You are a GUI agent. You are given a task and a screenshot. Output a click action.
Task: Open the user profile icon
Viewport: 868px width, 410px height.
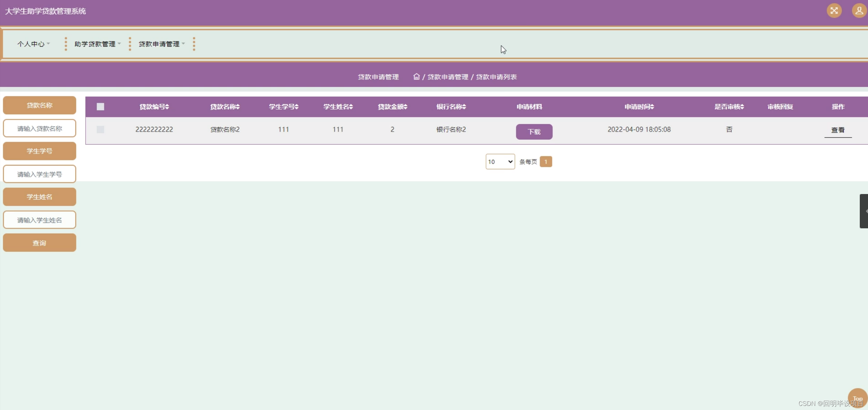point(859,11)
